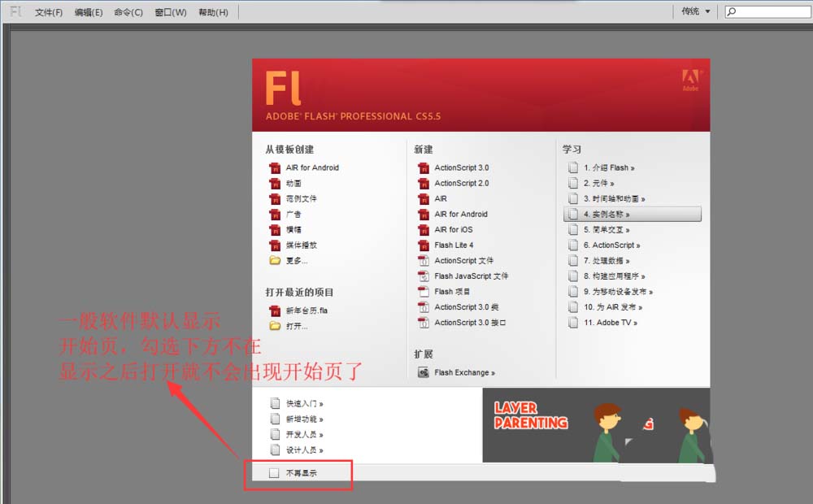This screenshot has height=504, width=813.
Task: Click the 媒体播放 template icon
Action: click(x=275, y=245)
